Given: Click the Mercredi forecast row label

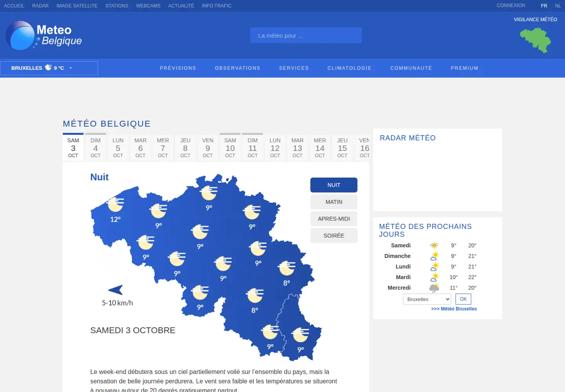Looking at the screenshot, I should click(x=399, y=288).
